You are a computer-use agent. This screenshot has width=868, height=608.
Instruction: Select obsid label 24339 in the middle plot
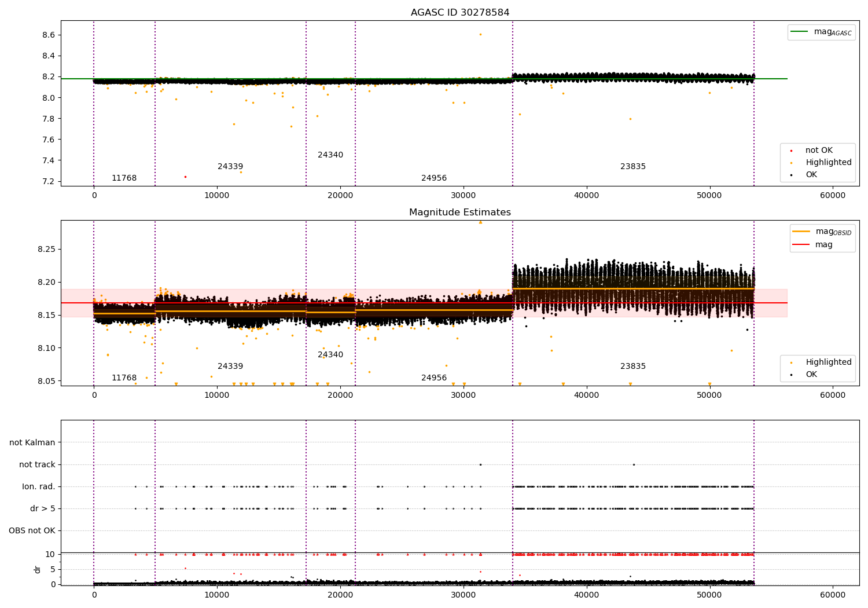tap(230, 367)
